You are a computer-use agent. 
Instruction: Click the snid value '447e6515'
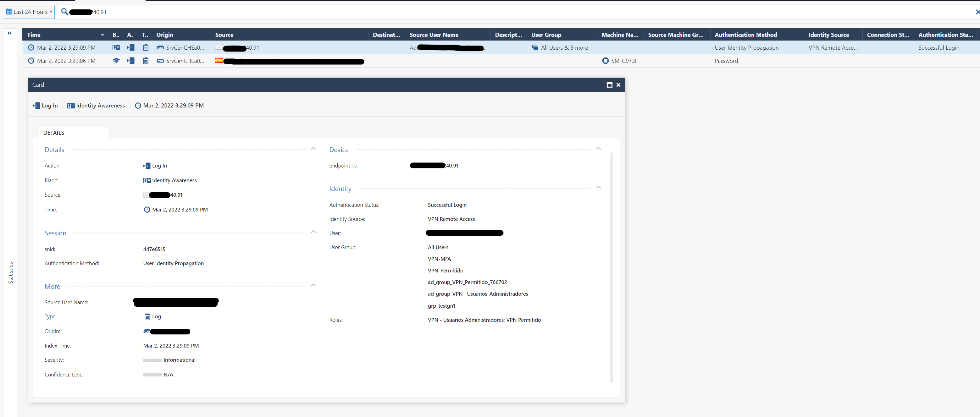tap(154, 250)
